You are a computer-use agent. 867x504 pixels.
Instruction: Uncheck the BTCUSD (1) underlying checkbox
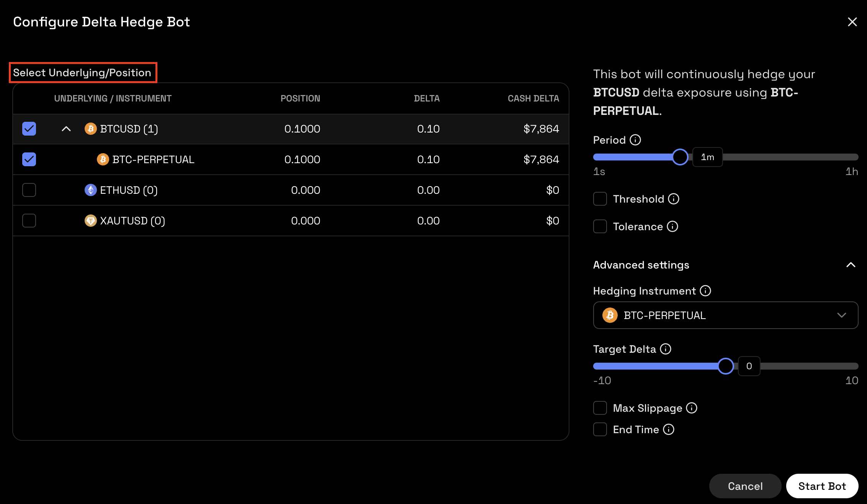pos(29,129)
